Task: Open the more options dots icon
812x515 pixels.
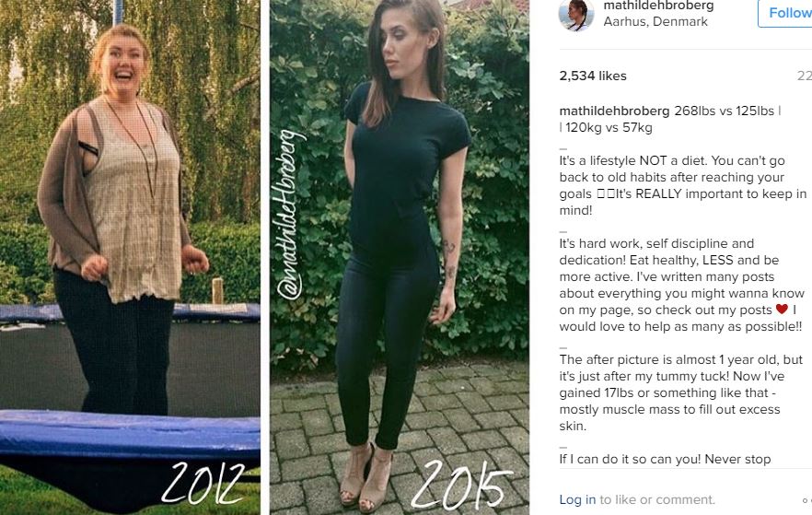Action: click(806, 500)
